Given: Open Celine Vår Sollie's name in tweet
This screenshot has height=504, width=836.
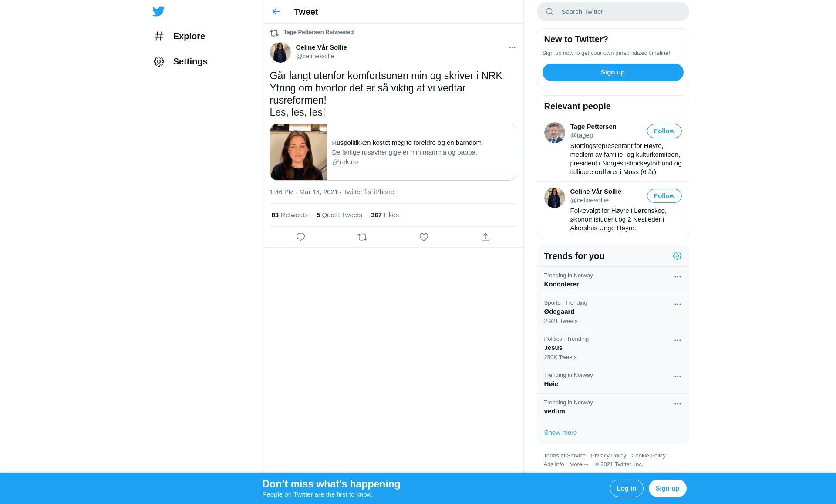Looking at the screenshot, I should [321, 47].
